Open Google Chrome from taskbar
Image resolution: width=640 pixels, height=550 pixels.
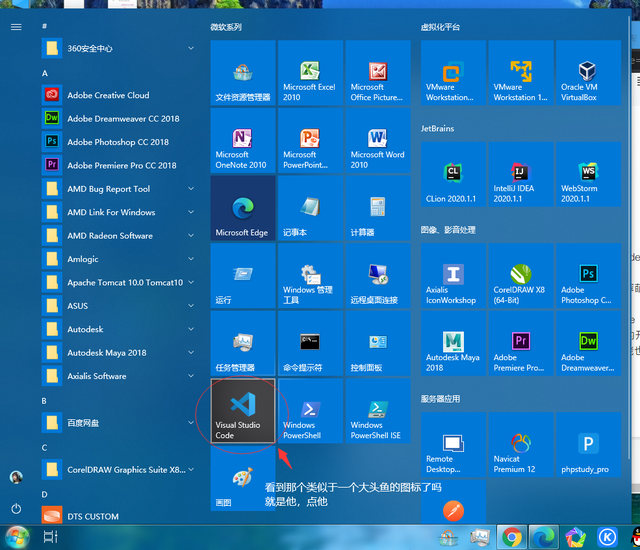[x=512, y=537]
